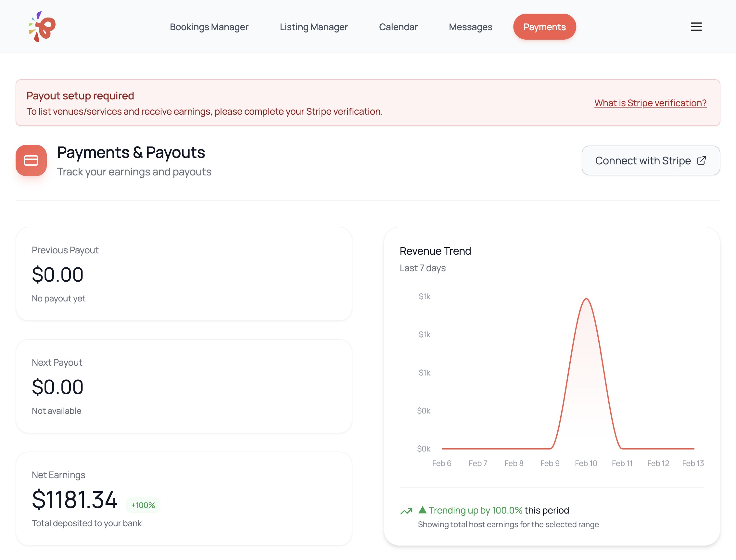Screen dimensions: 736x560
Task: Click the Stripe verification instruction sentence
Action: coord(204,111)
